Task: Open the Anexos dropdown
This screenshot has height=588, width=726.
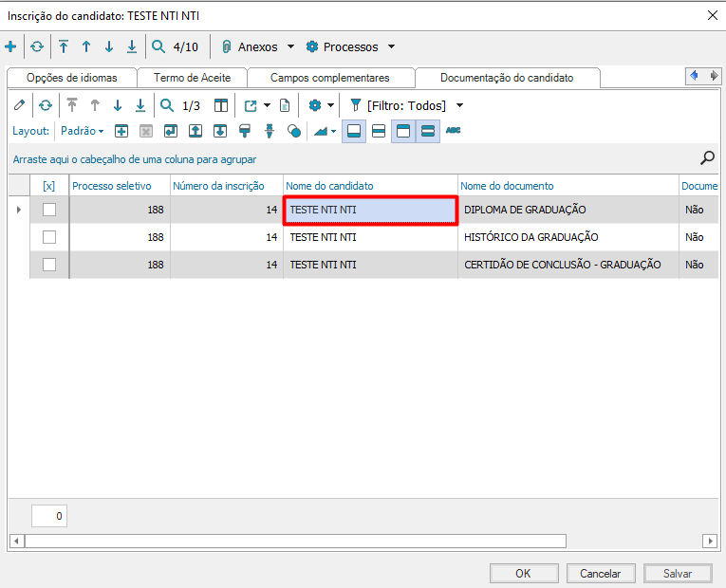Action: [x=257, y=46]
